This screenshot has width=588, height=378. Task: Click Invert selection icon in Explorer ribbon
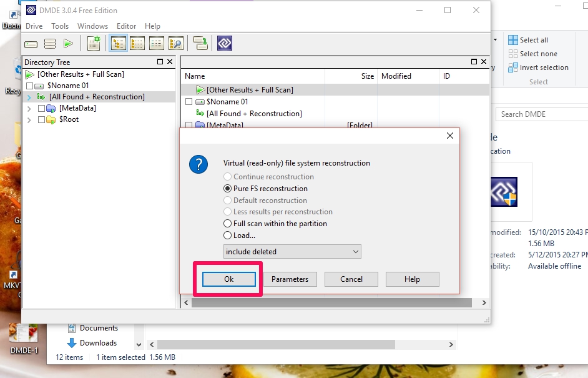pyautogui.click(x=512, y=67)
